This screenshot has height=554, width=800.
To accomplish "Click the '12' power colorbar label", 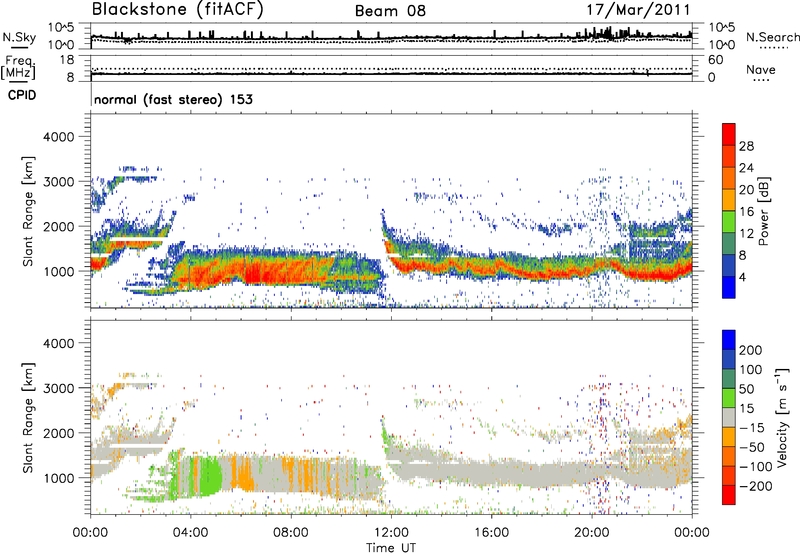I will click(x=746, y=234).
